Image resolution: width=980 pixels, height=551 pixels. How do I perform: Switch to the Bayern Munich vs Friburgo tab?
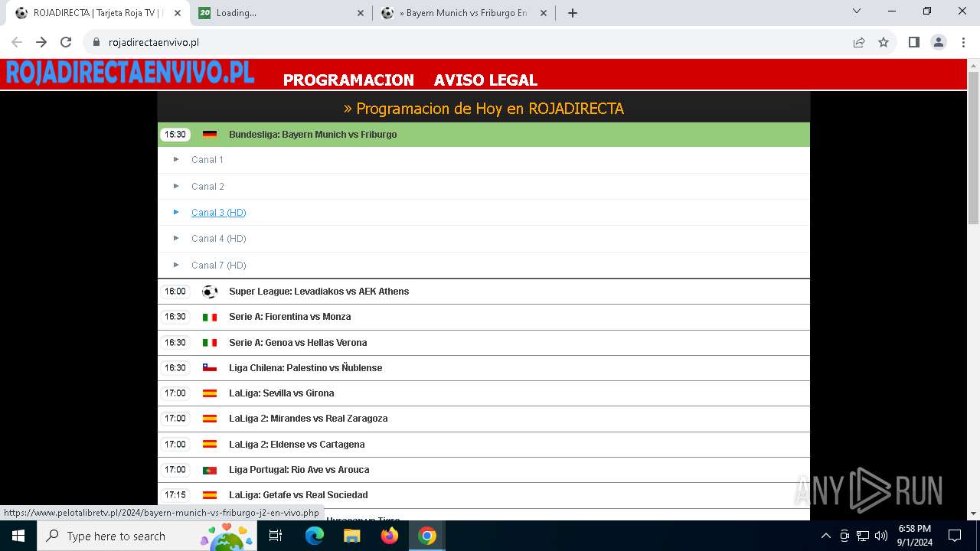pyautogui.click(x=464, y=13)
